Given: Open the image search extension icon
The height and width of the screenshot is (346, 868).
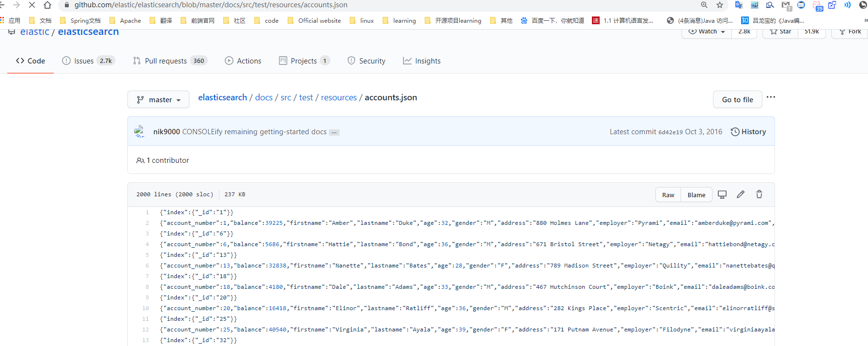Looking at the screenshot, I should click(x=770, y=5).
